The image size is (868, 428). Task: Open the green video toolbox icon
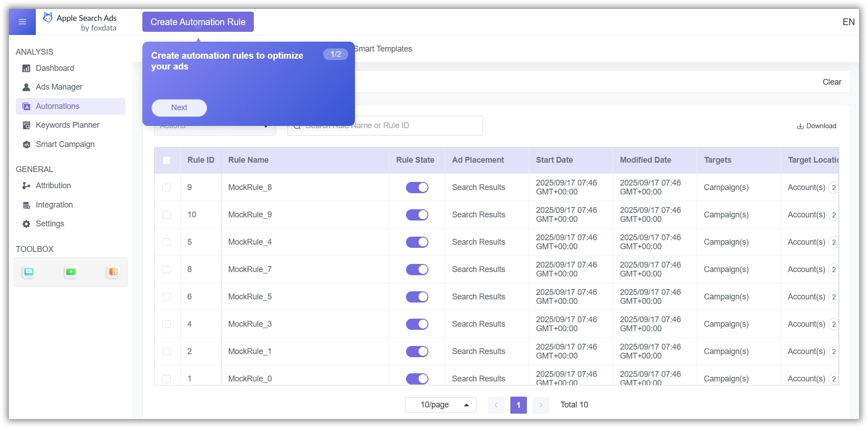[71, 272]
